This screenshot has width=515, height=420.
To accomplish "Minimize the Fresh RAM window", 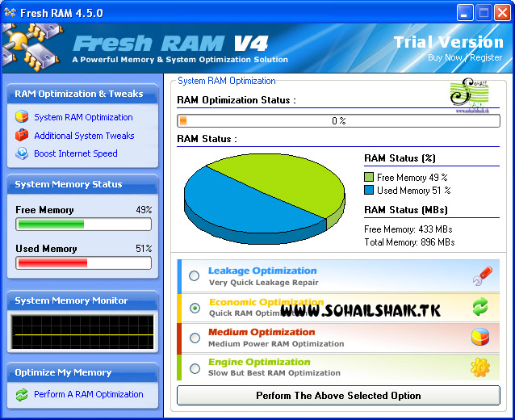I will pos(465,13).
